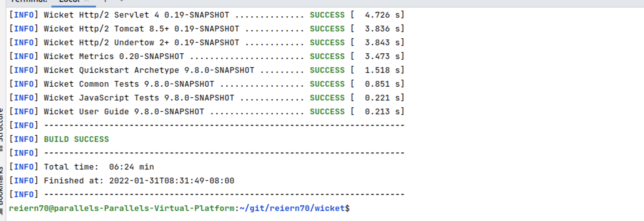The width and height of the screenshot is (644, 221).
Task: Click 'Wicket Metrics 0.20-SNAPSHOT' text
Action: [114, 56]
